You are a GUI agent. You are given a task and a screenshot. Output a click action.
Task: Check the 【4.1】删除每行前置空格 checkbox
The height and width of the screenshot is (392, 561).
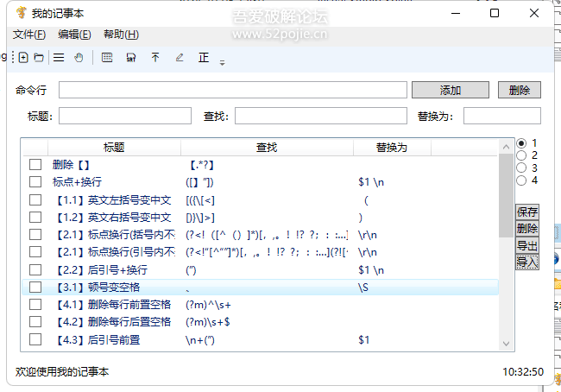coord(35,305)
